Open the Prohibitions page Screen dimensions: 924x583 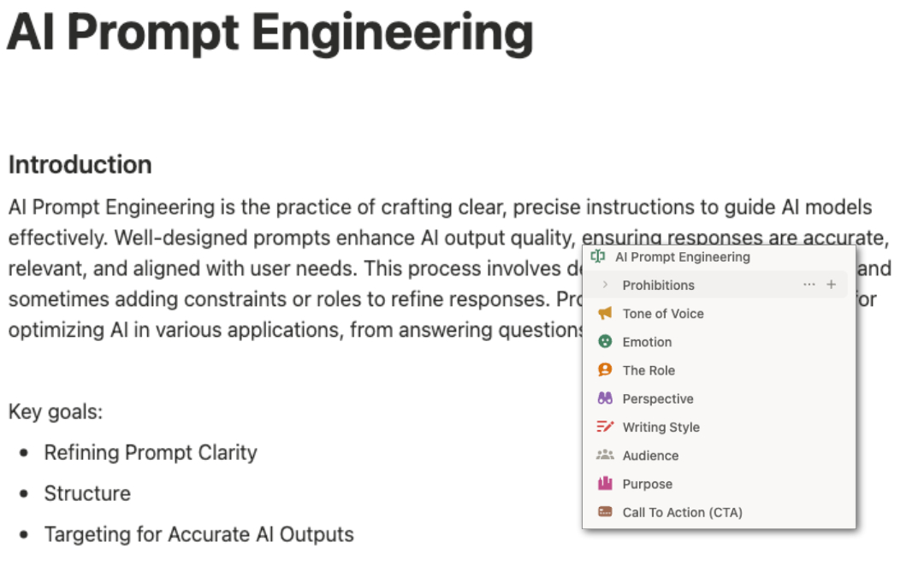(x=658, y=286)
